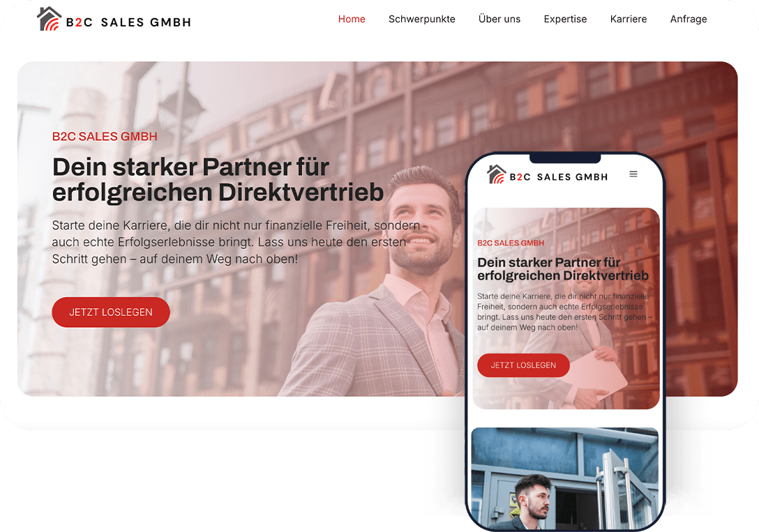Screen dimensions: 759x532
Task: Tap JETZT LOSLEGEN button in phone mockup
Action: [523, 365]
